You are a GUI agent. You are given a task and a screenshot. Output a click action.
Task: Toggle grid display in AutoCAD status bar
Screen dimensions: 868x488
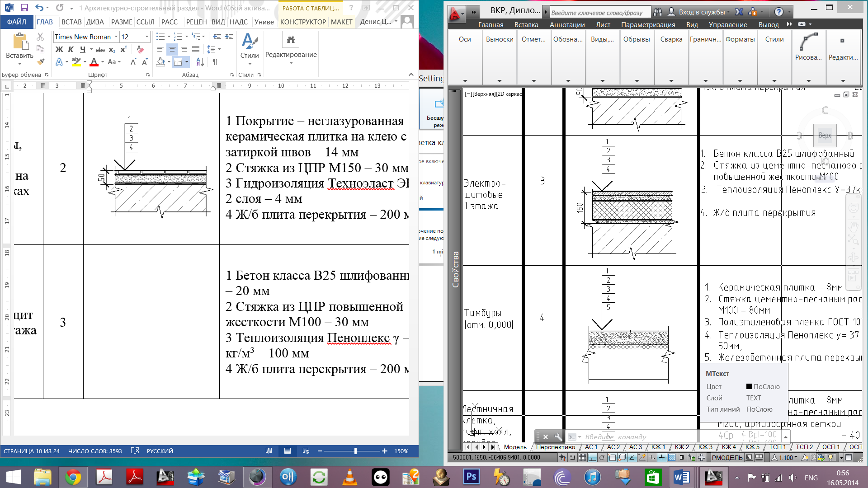pyautogui.click(x=582, y=457)
